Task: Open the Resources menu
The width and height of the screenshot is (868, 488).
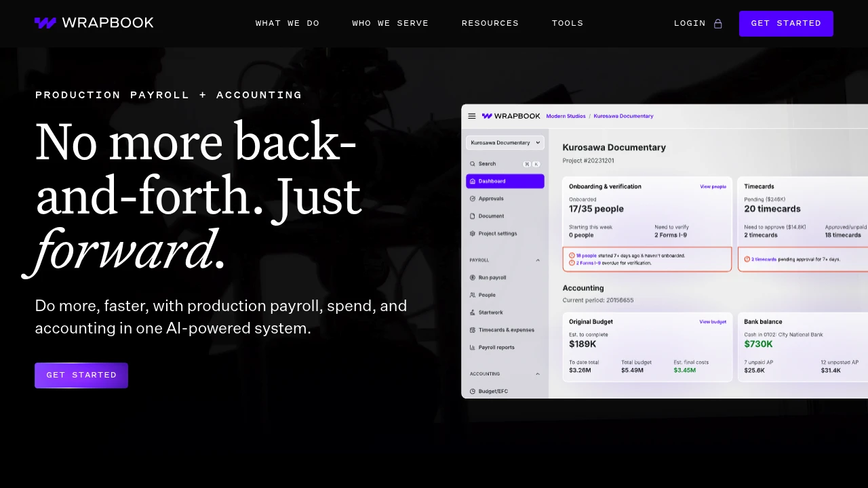Action: coord(490,23)
